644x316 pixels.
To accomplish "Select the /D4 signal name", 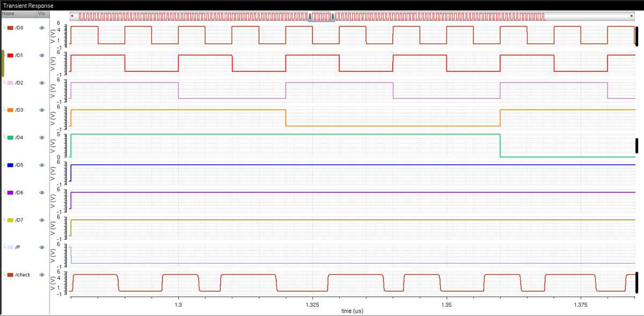I will [x=19, y=138].
